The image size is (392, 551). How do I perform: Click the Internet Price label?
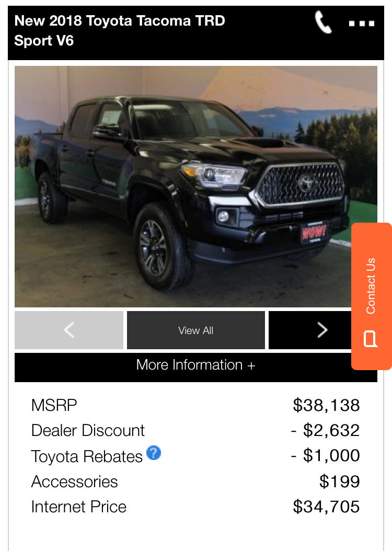click(x=79, y=507)
